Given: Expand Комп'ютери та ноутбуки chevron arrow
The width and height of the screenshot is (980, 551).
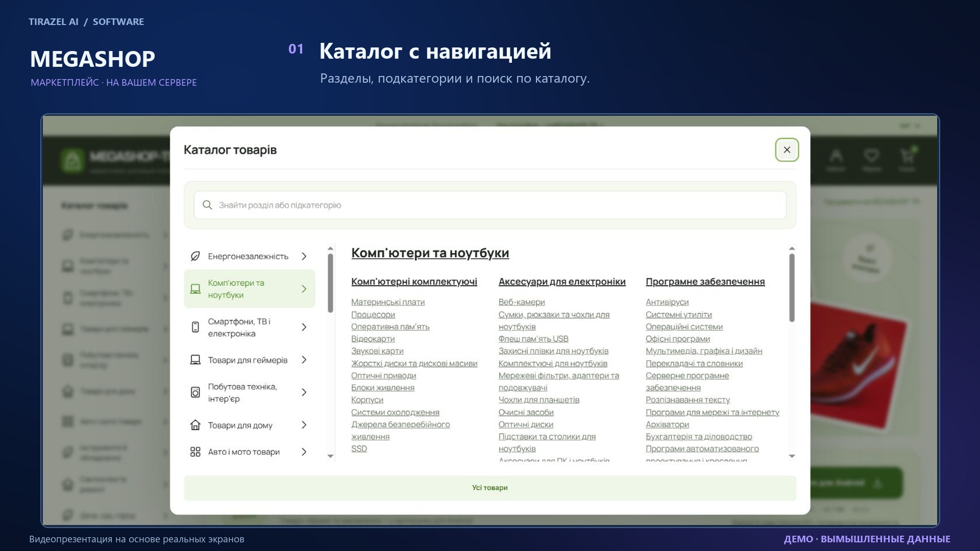Looking at the screenshot, I should click(304, 289).
